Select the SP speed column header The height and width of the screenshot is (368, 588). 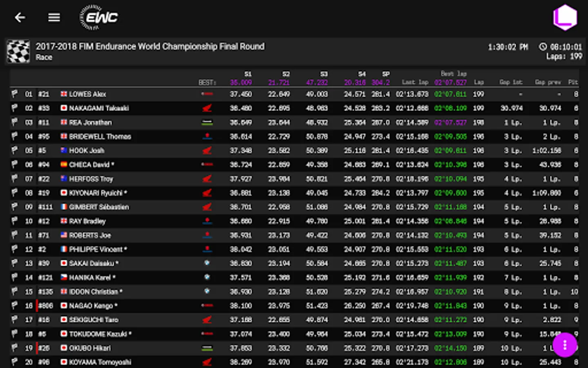386,74
